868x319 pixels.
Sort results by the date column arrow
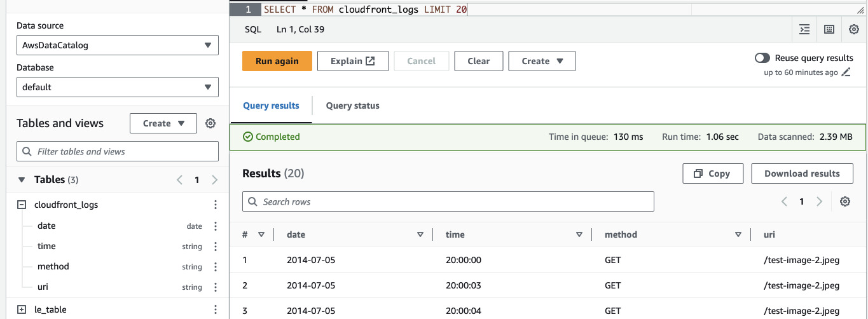pos(420,234)
